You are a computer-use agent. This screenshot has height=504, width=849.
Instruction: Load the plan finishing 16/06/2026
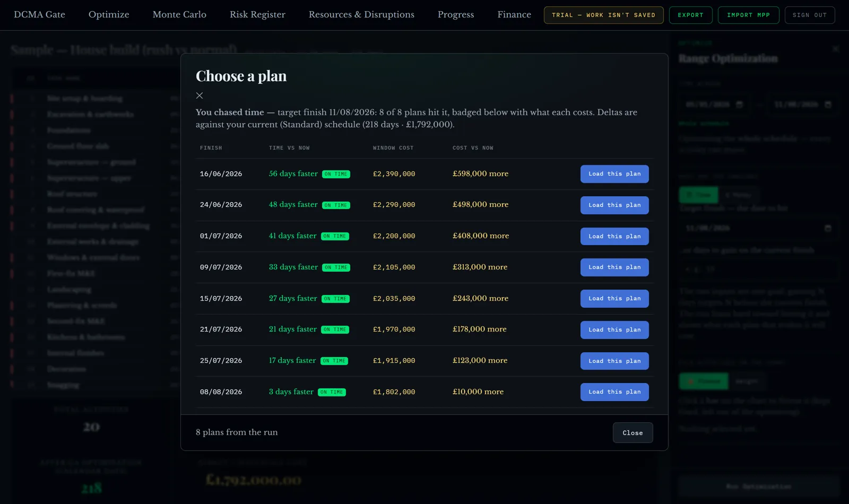point(614,174)
